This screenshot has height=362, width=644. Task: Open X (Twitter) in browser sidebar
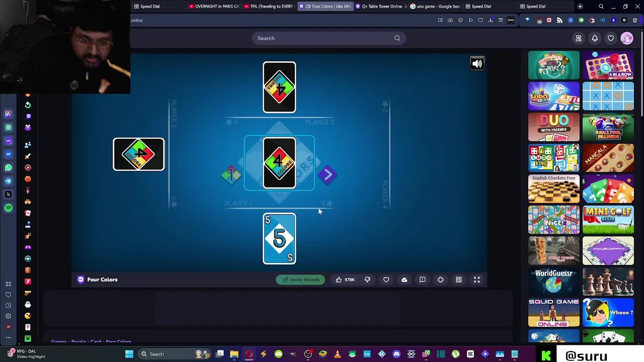click(8, 194)
